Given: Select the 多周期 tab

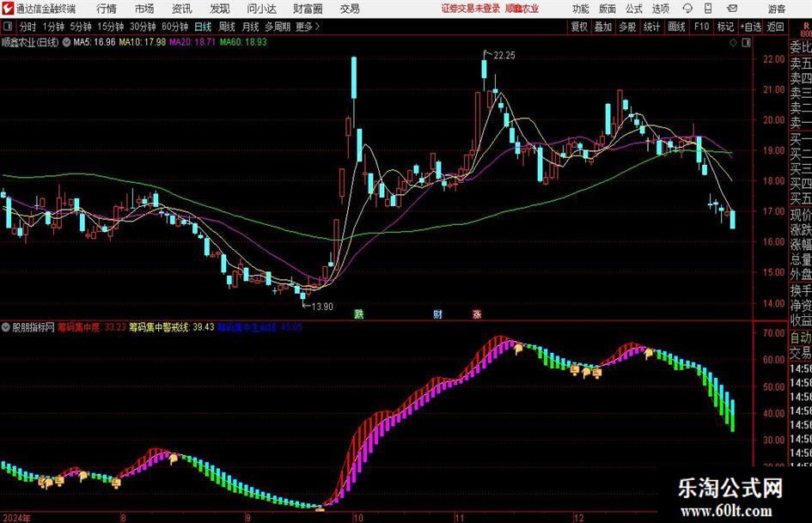Looking at the screenshot, I should click(278, 27).
